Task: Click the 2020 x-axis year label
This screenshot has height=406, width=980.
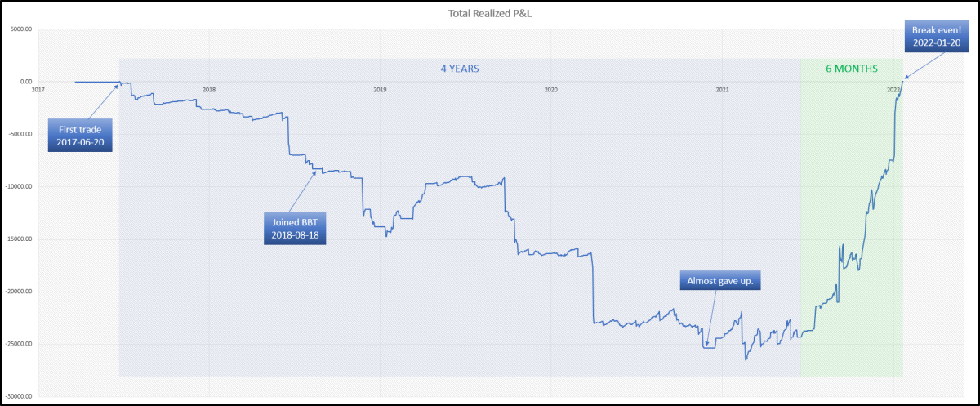Action: [550, 89]
